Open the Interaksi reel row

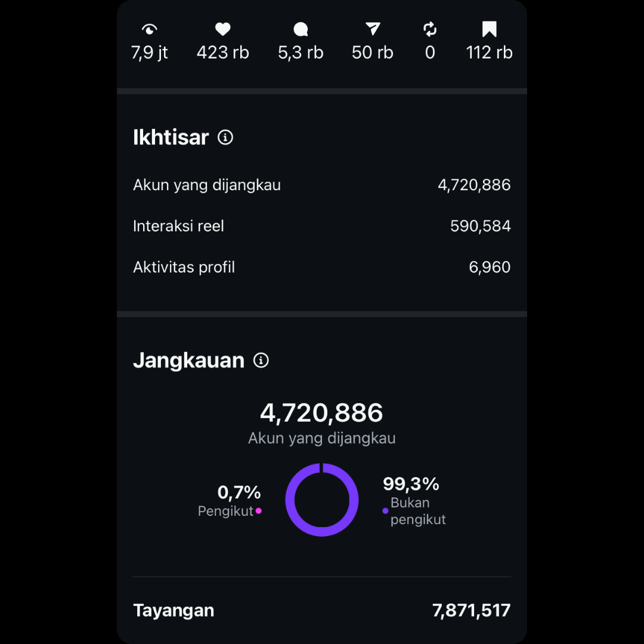(x=322, y=226)
